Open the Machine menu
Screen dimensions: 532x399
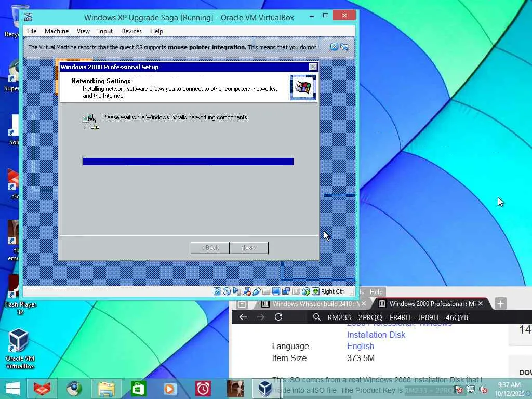click(x=57, y=31)
